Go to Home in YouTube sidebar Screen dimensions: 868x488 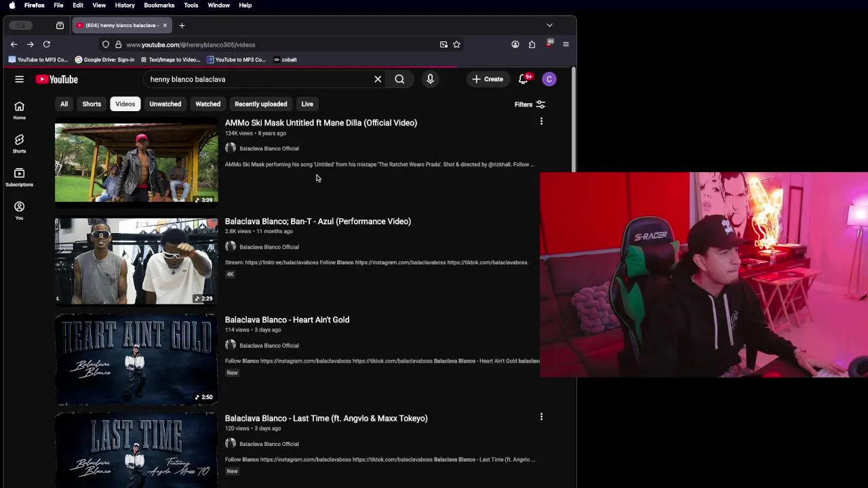[19, 110]
